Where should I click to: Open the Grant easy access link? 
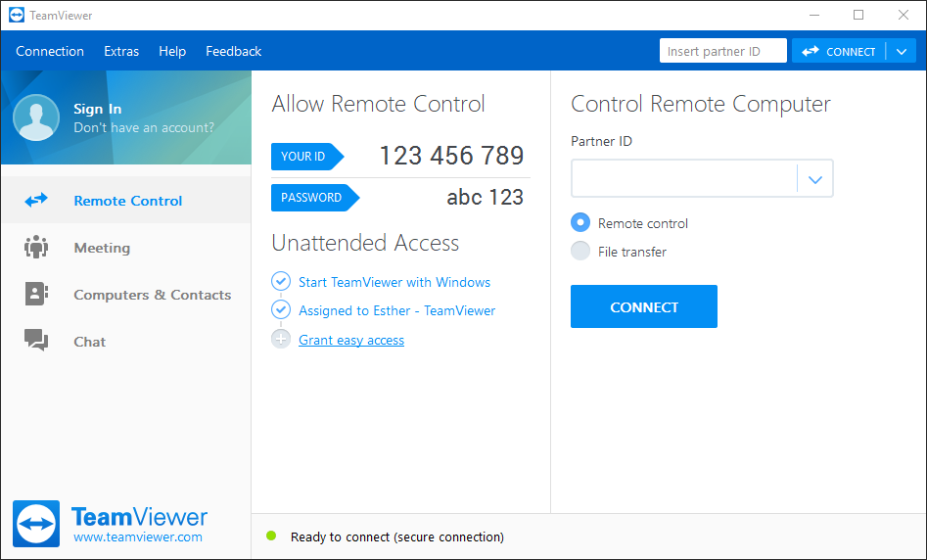351,340
